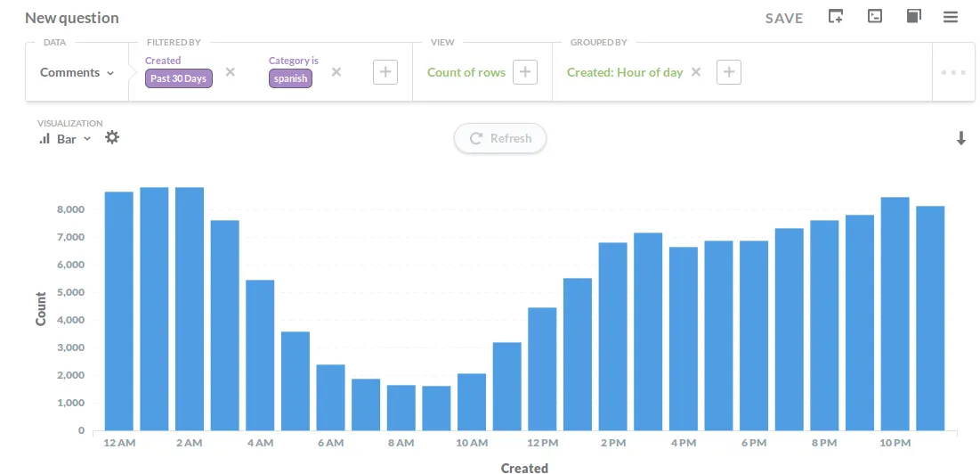The image size is (980, 474).
Task: Edit the Past 30 Days filter
Action: pos(179,78)
